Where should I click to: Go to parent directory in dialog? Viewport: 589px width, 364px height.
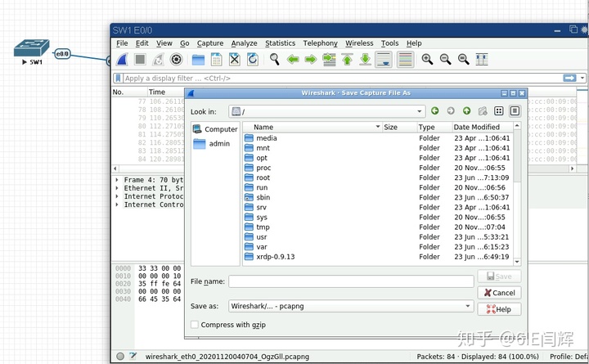point(466,110)
